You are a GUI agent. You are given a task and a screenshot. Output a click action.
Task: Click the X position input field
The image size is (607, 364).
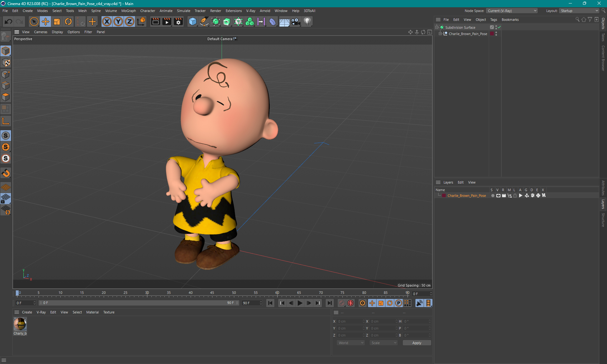351,321
